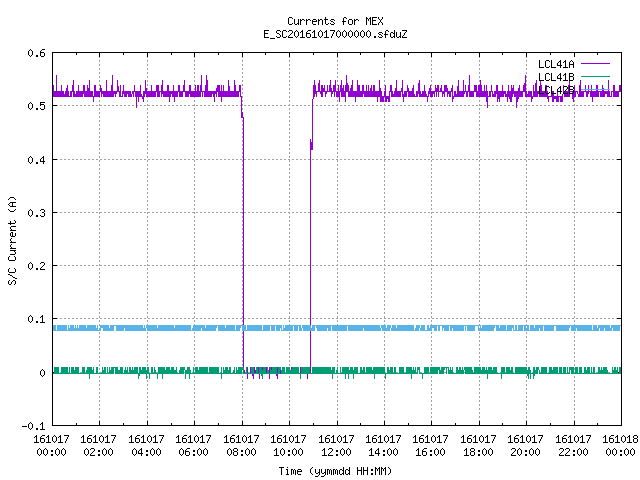Click the LCL42B legend label
The width and height of the screenshot is (640, 480).
[556, 90]
